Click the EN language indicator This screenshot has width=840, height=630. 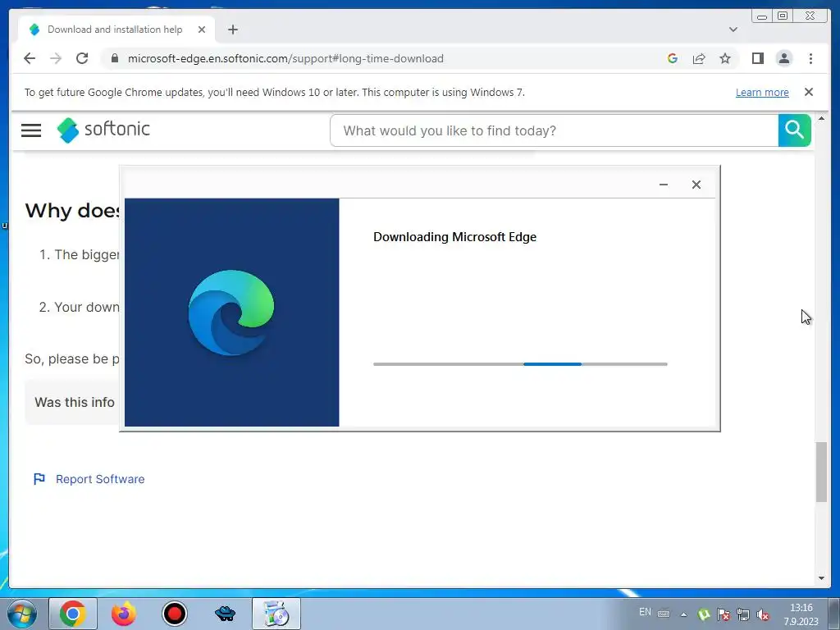(645, 612)
